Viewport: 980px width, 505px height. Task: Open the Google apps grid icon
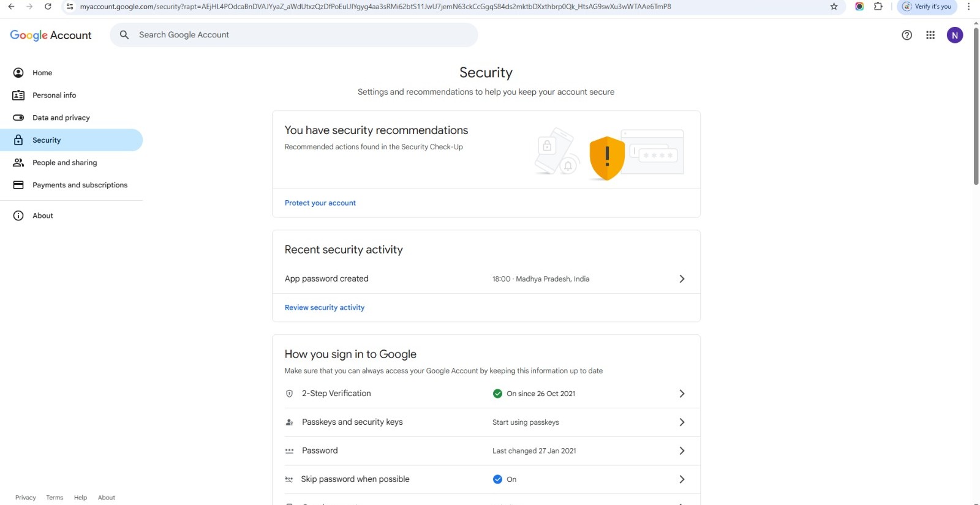coord(930,35)
